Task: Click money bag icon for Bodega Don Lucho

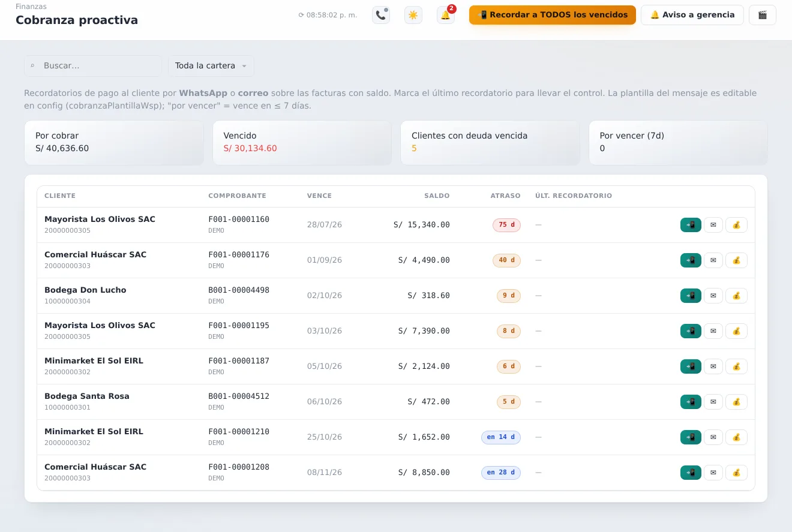Action: (x=736, y=296)
